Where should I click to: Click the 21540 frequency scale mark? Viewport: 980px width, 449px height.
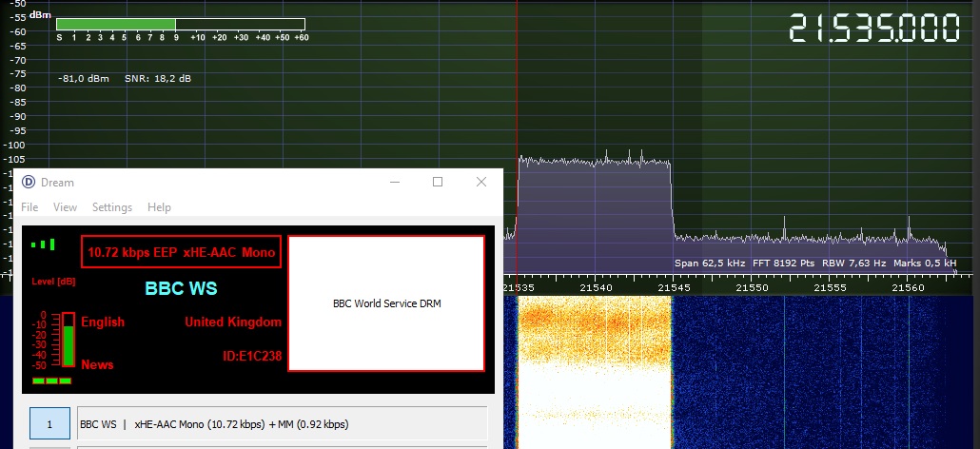(x=595, y=288)
